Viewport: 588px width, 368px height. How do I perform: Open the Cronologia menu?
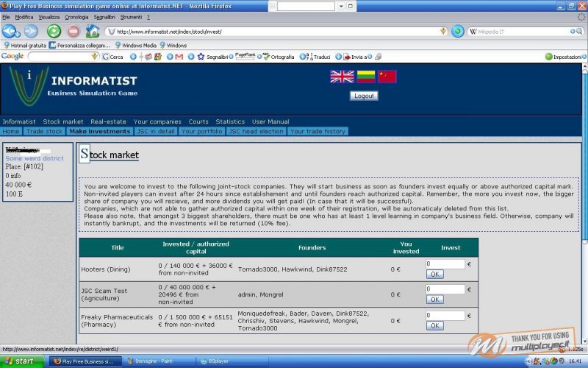76,17
